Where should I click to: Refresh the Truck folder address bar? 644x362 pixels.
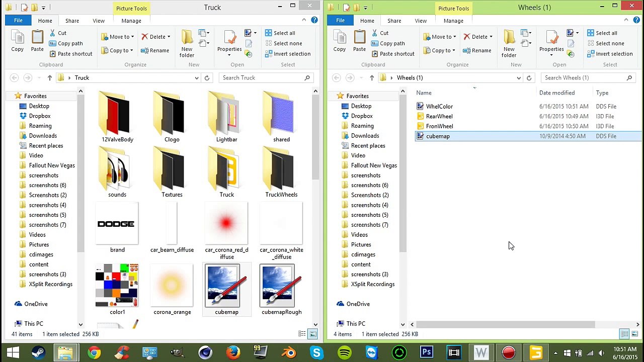pyautogui.click(x=207, y=78)
